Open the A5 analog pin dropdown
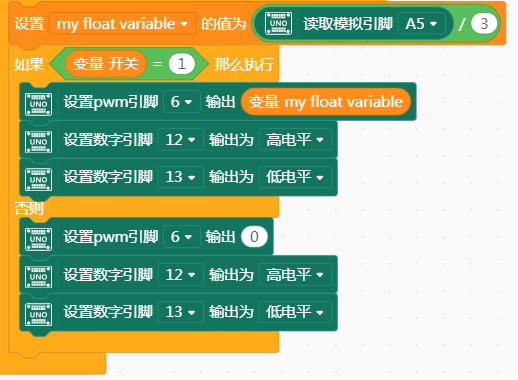This screenshot has height=380, width=518. click(421, 24)
